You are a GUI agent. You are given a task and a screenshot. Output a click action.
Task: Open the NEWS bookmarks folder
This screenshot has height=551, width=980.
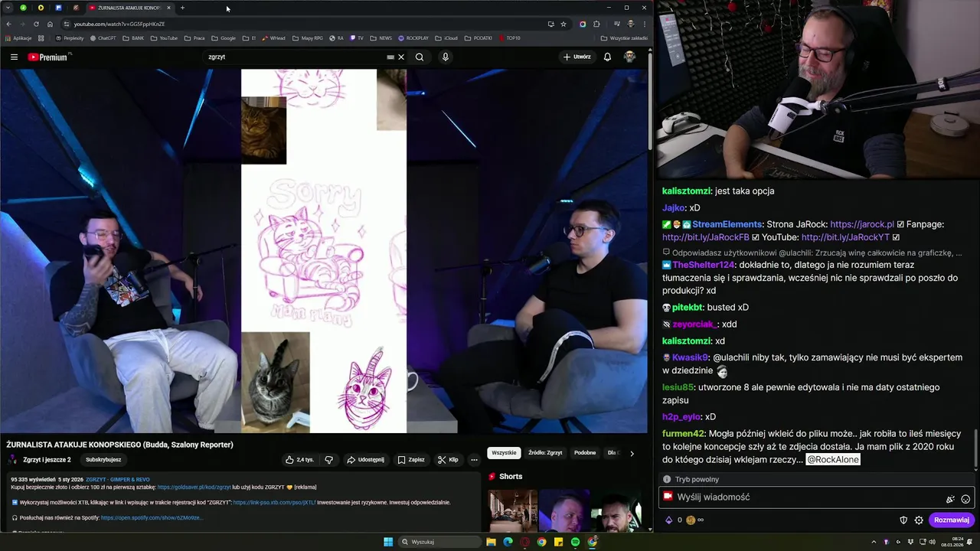click(381, 37)
